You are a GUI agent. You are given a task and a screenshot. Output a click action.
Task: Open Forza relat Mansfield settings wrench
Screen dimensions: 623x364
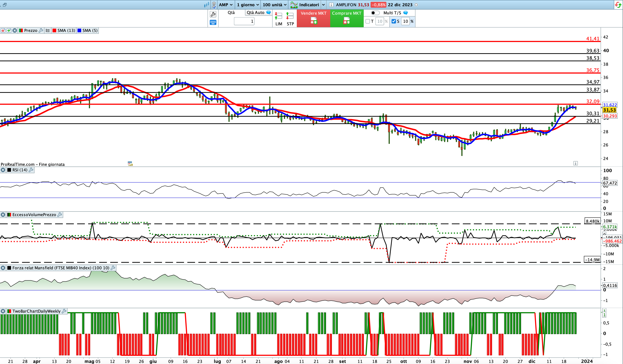[113, 268]
